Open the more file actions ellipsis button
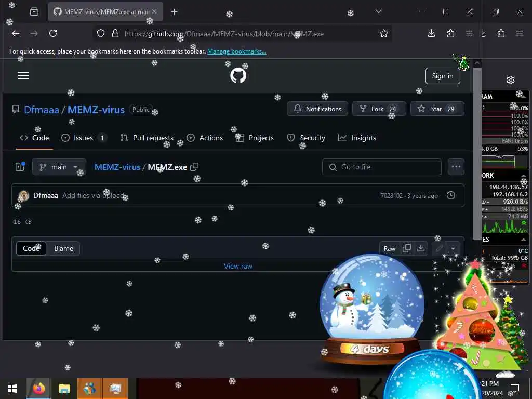This screenshot has height=399, width=532. pyautogui.click(x=456, y=167)
